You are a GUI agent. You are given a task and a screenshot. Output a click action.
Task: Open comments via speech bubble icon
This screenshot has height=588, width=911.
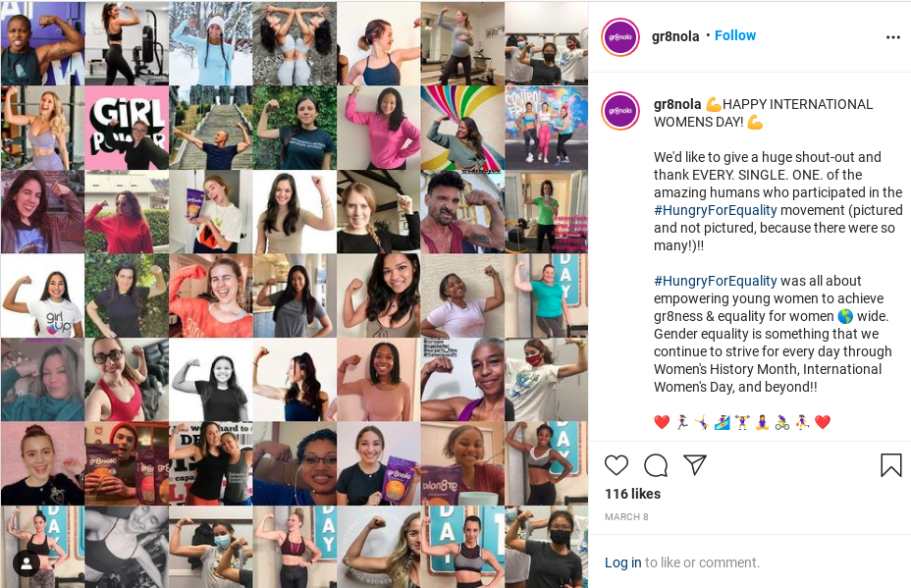656,465
